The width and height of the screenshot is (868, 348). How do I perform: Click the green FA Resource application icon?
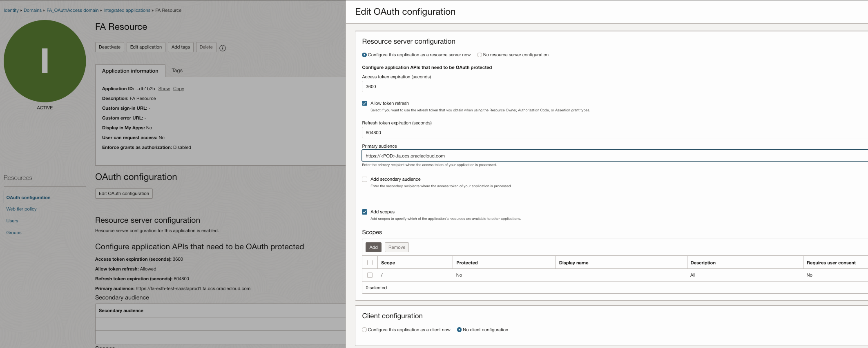pos(45,61)
